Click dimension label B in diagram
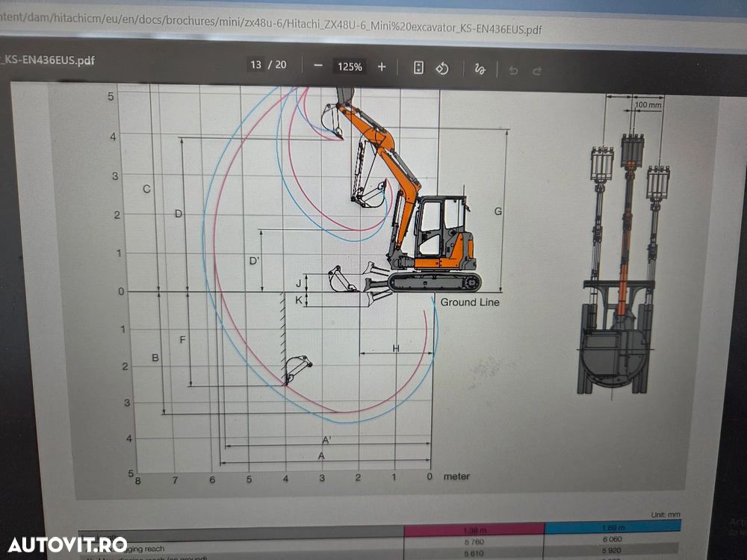 [x=155, y=357]
